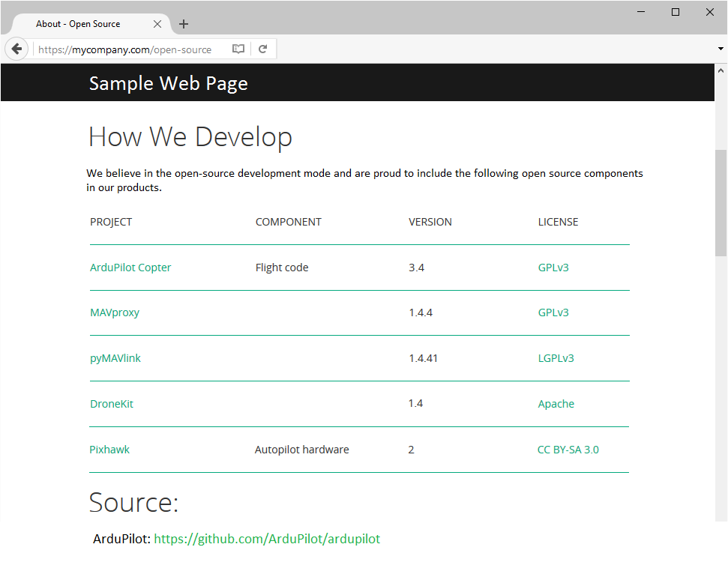The image size is (728, 574).
Task: Open the ArduPilot Copter project link
Action: click(130, 268)
